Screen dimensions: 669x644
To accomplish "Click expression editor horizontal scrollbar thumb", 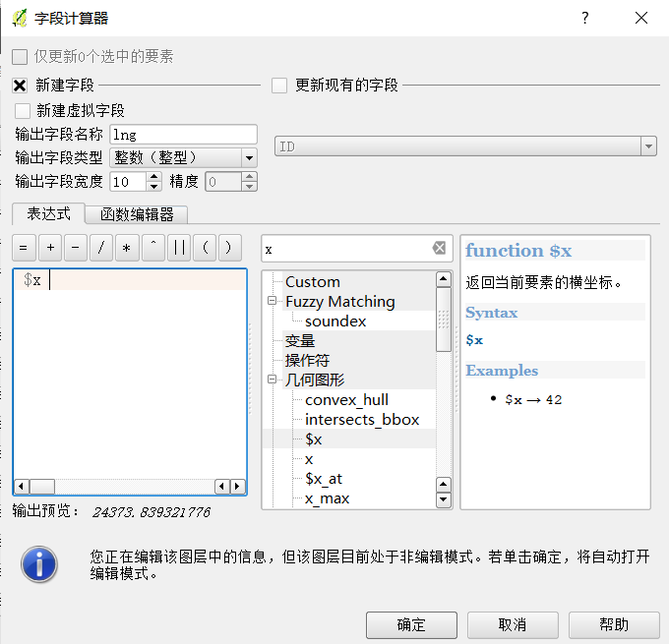I will coord(41,487).
